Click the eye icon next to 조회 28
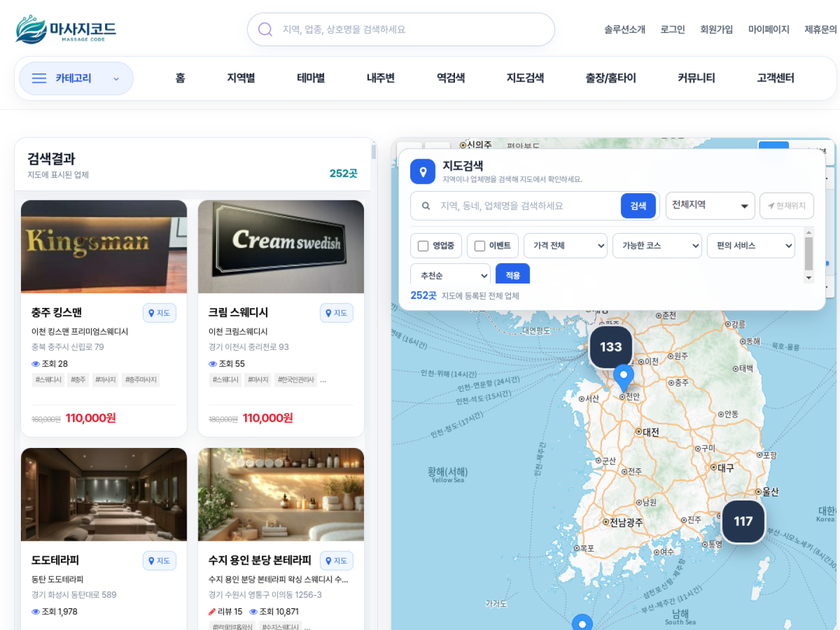Viewport: 840px width, 630px height. [x=36, y=363]
